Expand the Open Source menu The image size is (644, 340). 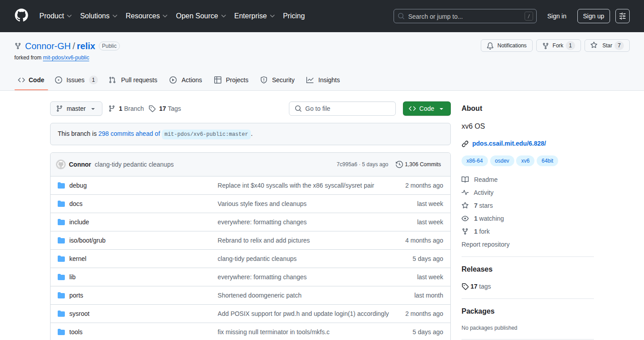pos(201,16)
